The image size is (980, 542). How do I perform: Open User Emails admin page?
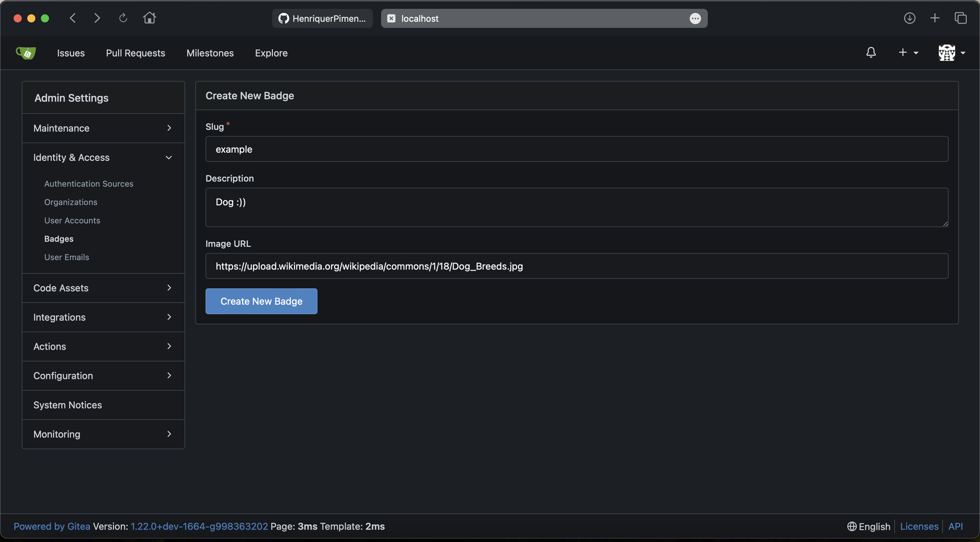(67, 257)
